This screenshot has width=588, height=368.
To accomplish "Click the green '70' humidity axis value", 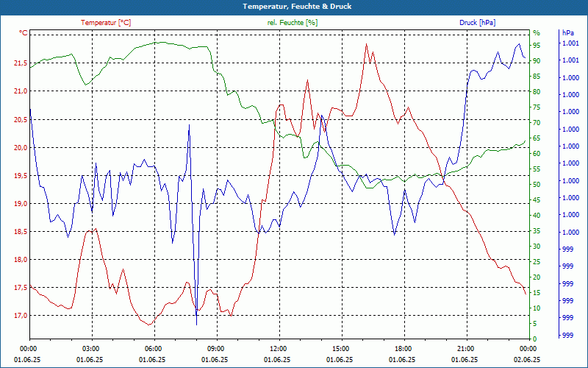I will coord(537,123).
